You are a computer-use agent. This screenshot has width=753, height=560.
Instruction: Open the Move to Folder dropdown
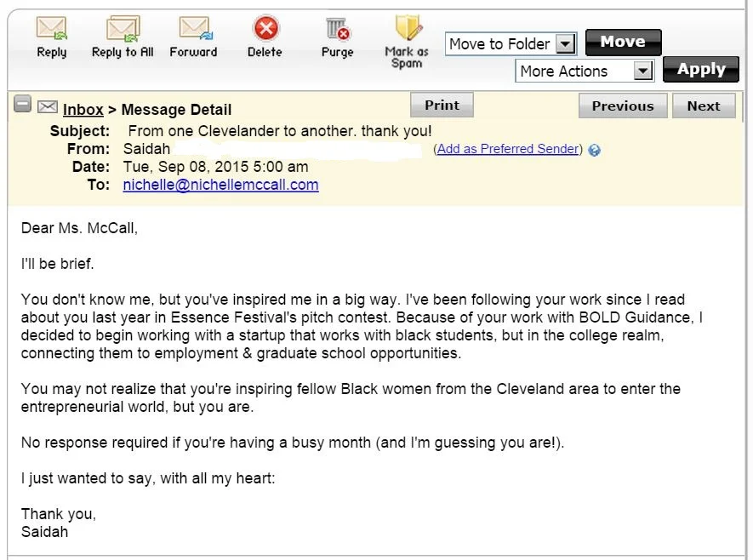[x=565, y=43]
